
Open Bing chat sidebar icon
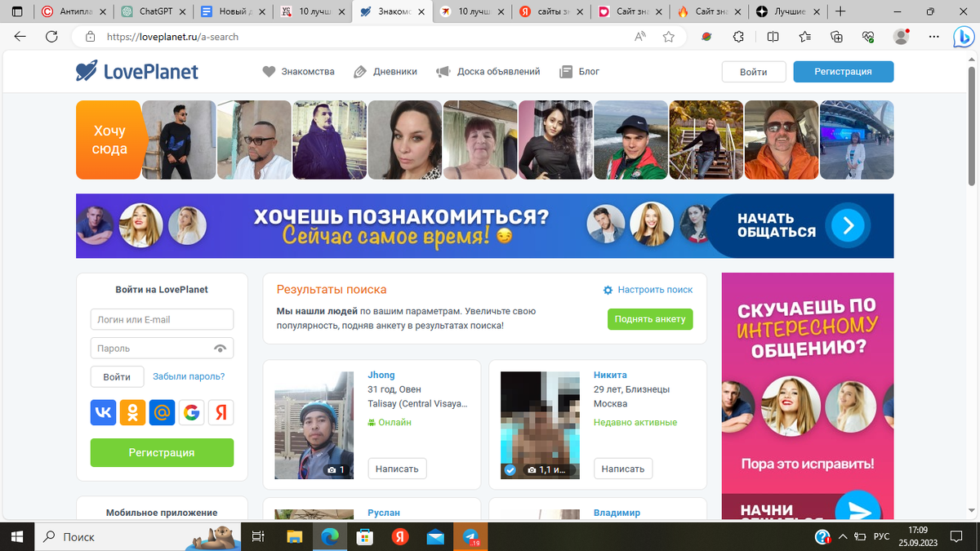point(963,37)
